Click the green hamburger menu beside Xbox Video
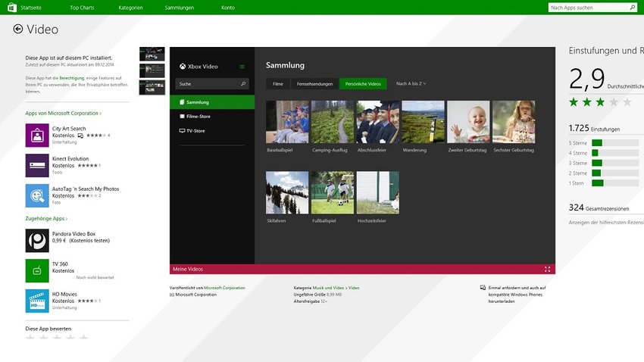Viewport: 644px width, 362px height. [242, 67]
